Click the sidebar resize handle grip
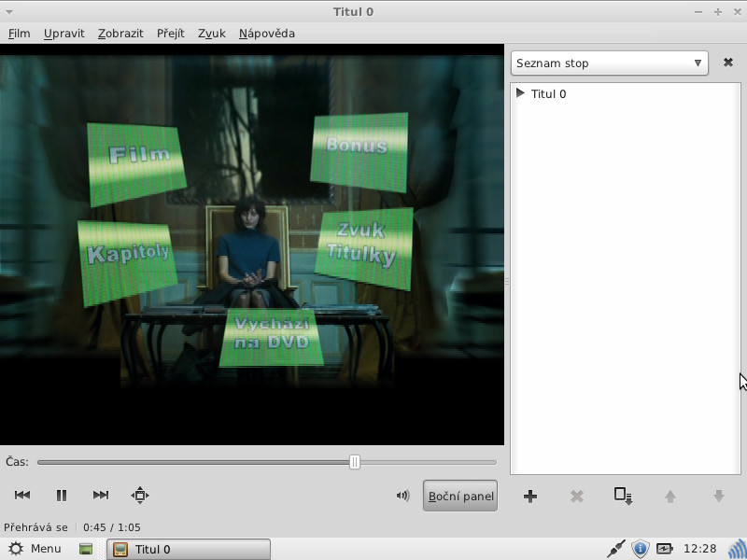Image resolution: width=747 pixels, height=560 pixels. (x=507, y=282)
